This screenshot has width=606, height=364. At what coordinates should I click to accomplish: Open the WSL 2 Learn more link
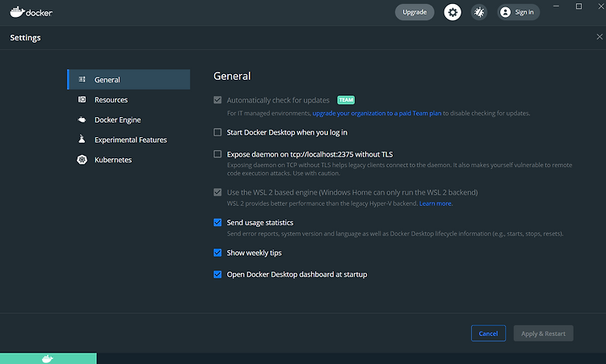coord(436,203)
